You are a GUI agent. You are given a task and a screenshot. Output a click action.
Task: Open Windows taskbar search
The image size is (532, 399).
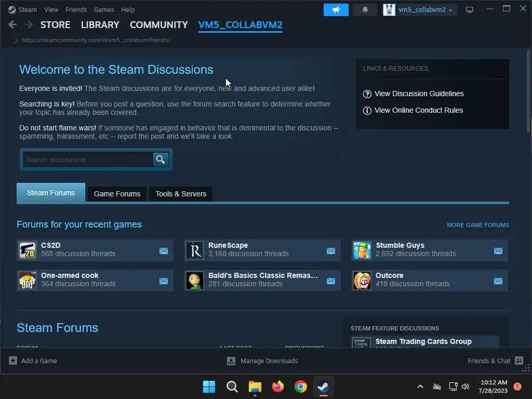pyautogui.click(x=232, y=387)
